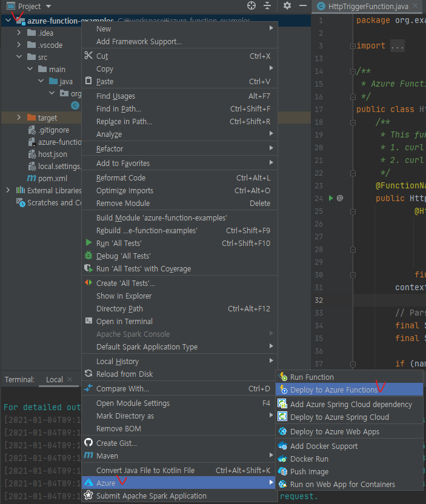This screenshot has width=426, height=504.
Task: Hide the Project tool window
Action: 303,6
